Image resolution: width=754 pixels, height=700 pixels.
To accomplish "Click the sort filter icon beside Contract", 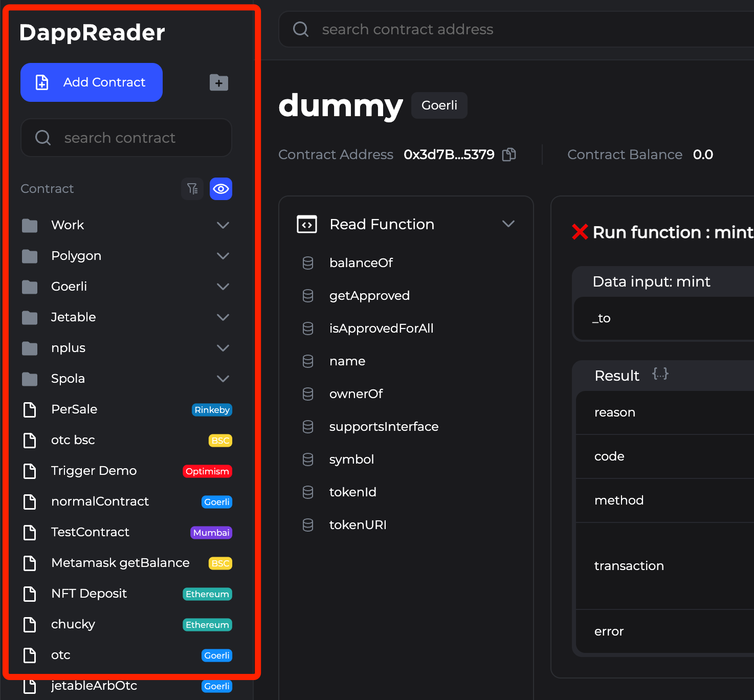I will [192, 189].
